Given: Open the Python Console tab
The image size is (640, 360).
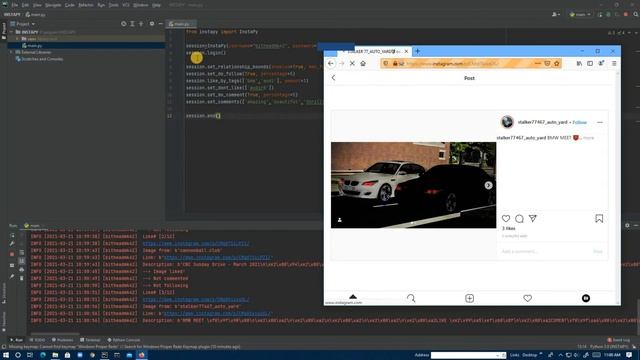Looking at the screenshot, I should point(124,340).
